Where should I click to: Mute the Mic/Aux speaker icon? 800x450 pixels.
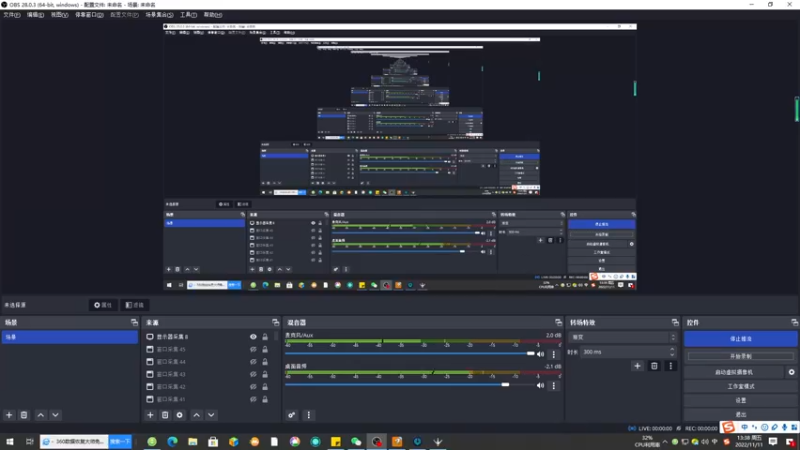coord(540,354)
